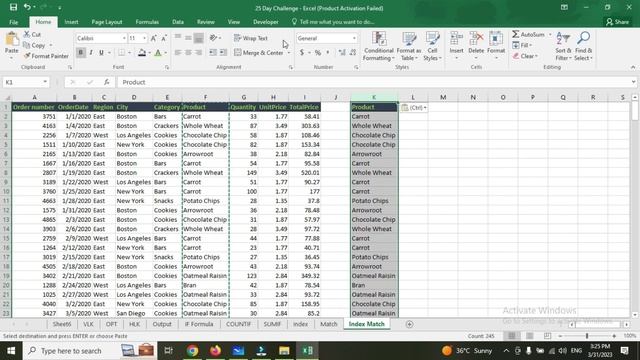Image resolution: width=640 pixels, height=360 pixels.
Task: Expand the Name Box dropdown arrow
Action: point(45,82)
